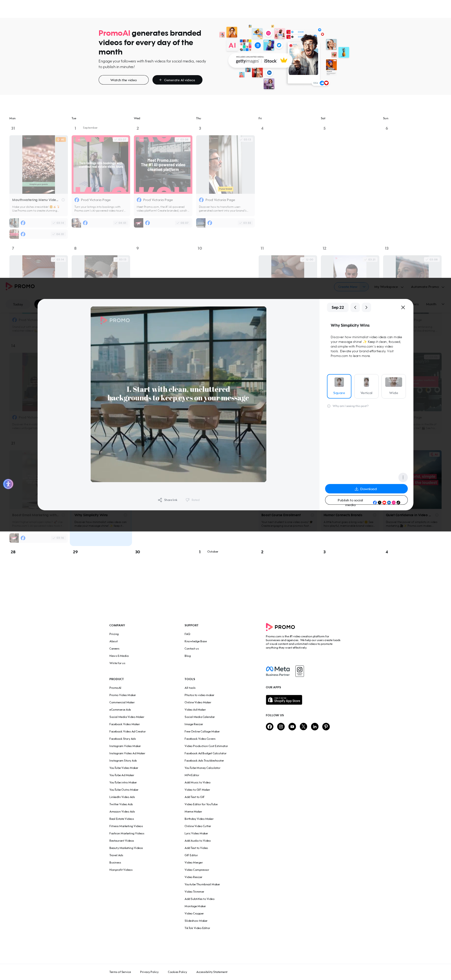Click the blue Download button
The image size is (451, 980).
point(366,489)
